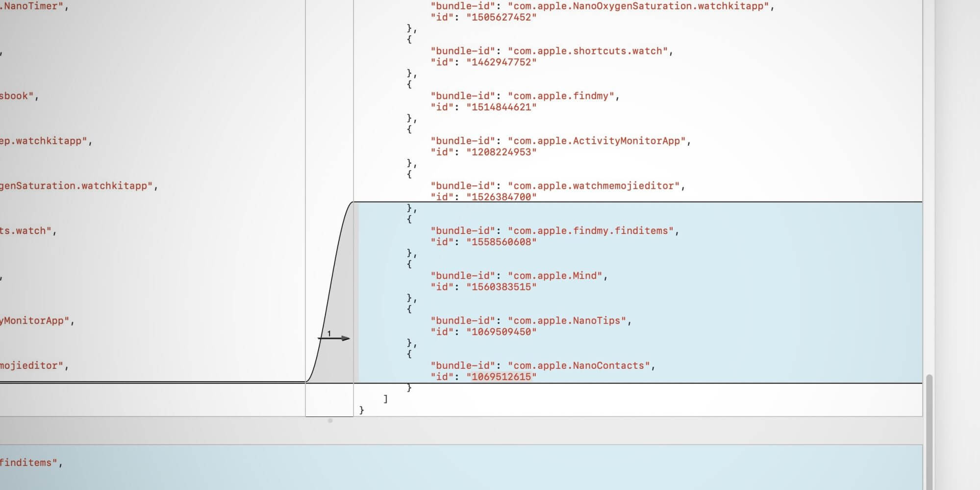The width and height of the screenshot is (980, 490).
Task: Click the id 1558560608 line
Action: click(483, 242)
